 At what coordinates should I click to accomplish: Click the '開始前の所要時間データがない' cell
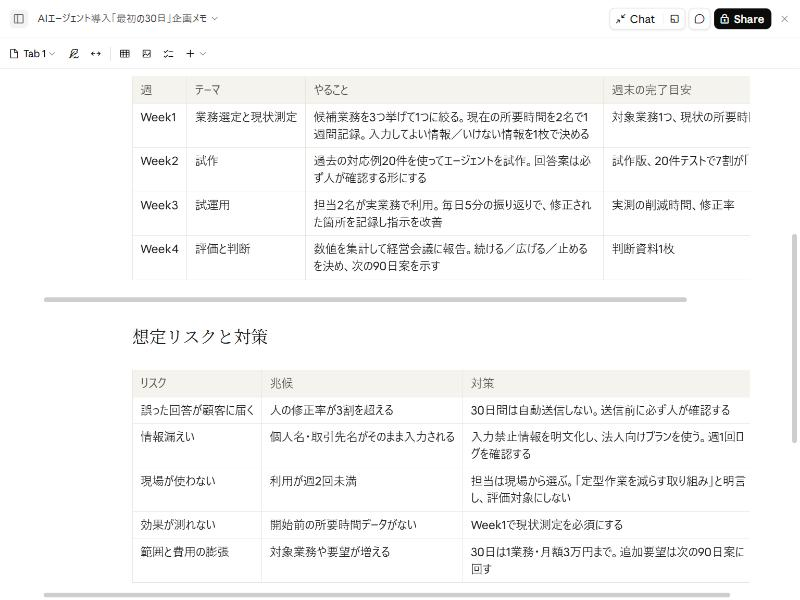pyautogui.click(x=362, y=525)
